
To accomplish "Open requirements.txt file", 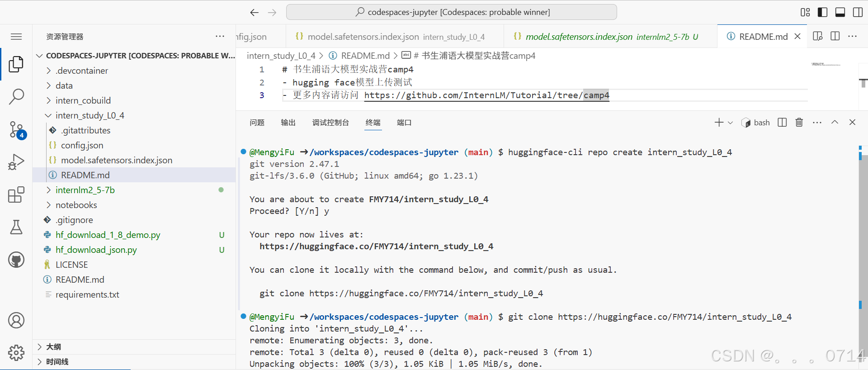I will [x=134, y=294].
